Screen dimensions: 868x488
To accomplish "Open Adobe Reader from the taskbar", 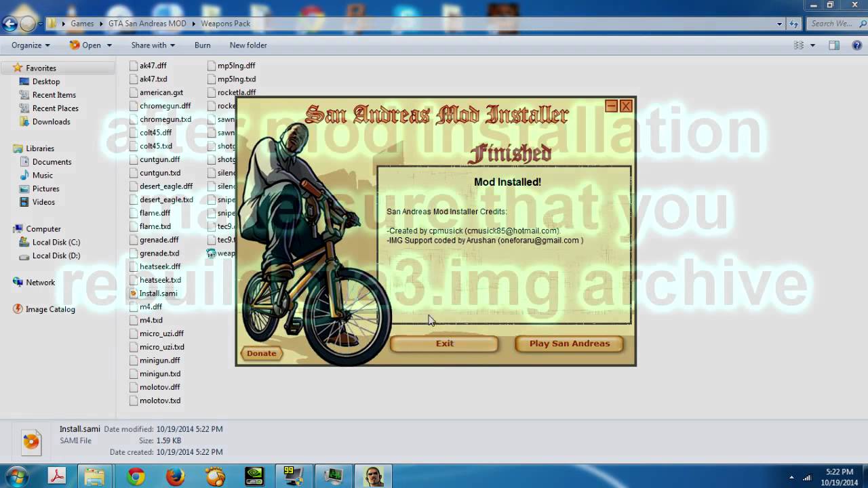I will click(x=56, y=476).
